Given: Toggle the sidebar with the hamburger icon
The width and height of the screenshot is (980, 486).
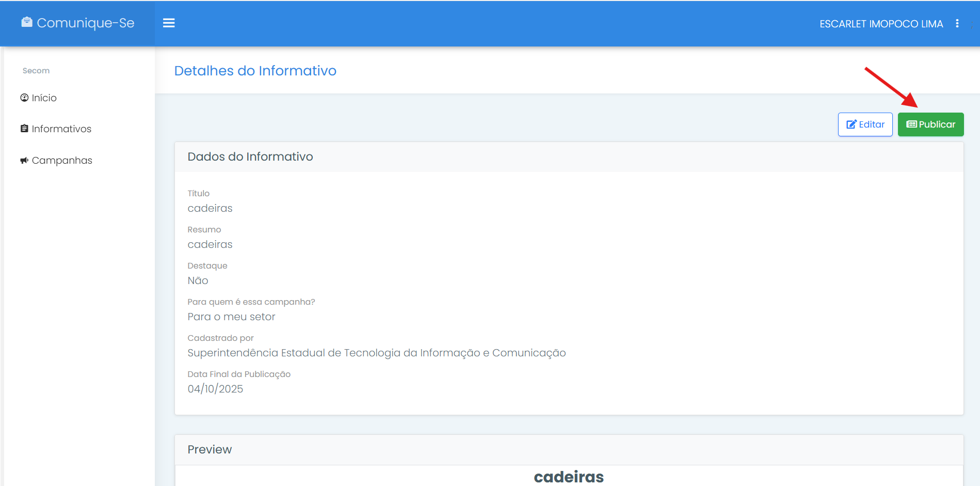Looking at the screenshot, I should [x=169, y=23].
